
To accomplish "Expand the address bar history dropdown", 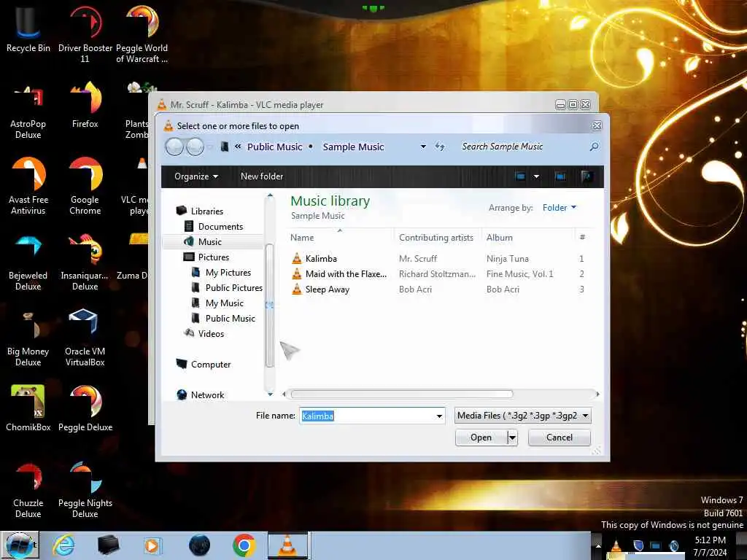I will pyautogui.click(x=423, y=147).
